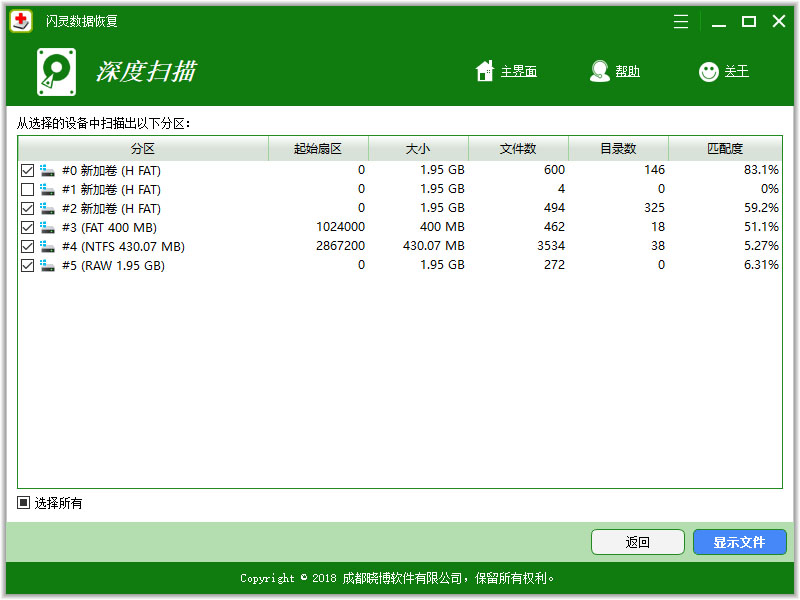This screenshot has height=600, width=800.
Task: Click file count 600
Action: click(554, 170)
